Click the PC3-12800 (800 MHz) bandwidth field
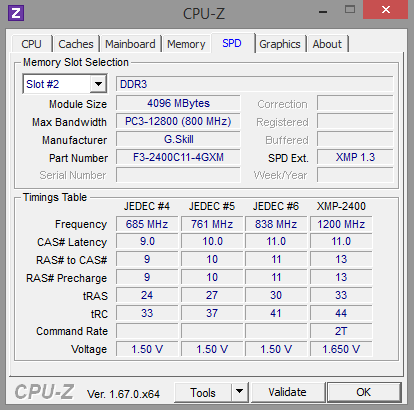This screenshot has width=414, height=410. [x=178, y=121]
